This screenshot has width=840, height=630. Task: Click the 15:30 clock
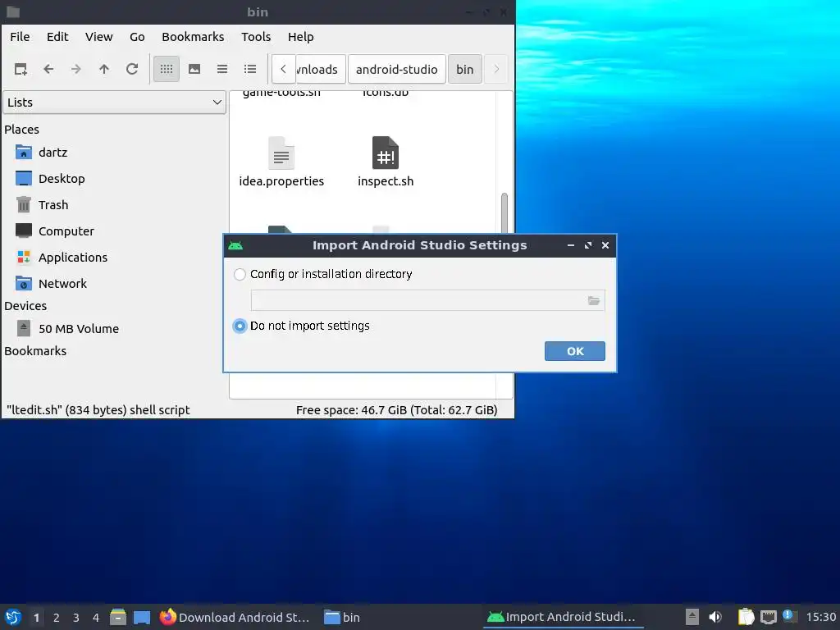click(x=820, y=617)
